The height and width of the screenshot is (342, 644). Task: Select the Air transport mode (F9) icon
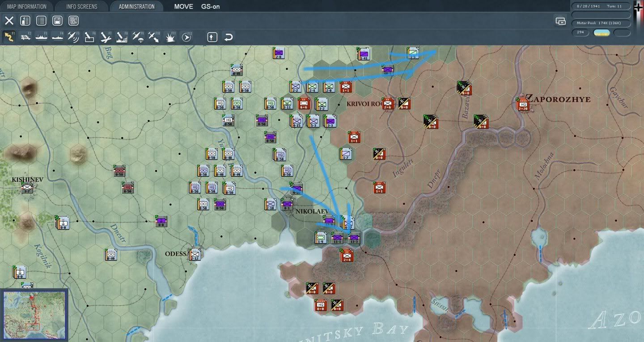tap(138, 37)
